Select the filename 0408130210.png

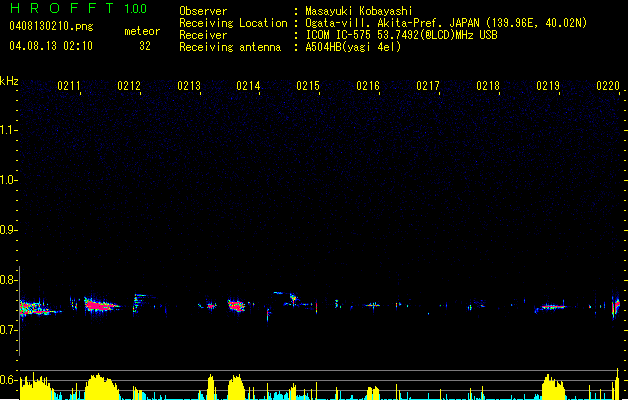coord(51,26)
